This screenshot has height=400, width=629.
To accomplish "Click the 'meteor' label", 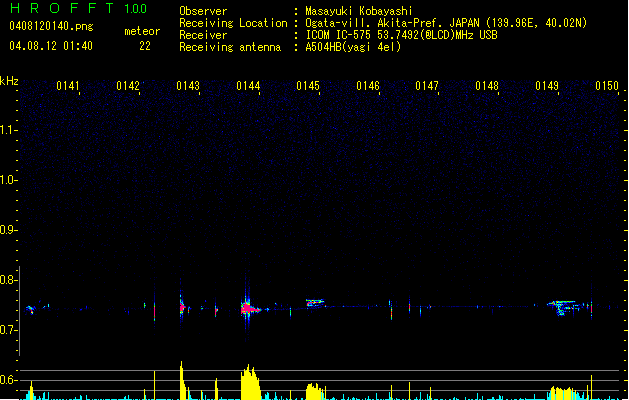I will [142, 31].
